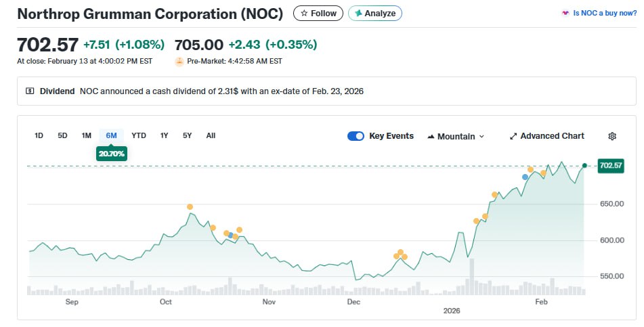This screenshot has height=327, width=644.
Task: Click the Mountain chart type icon
Action: click(x=431, y=136)
